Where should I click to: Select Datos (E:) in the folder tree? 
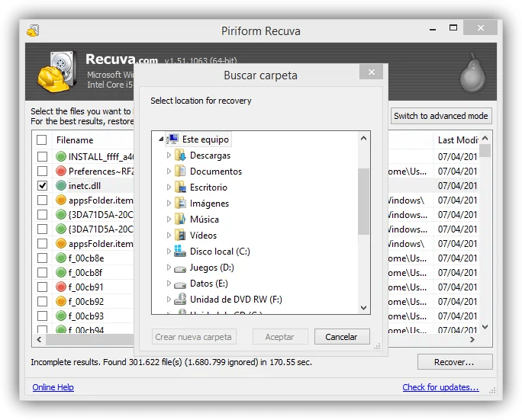(209, 284)
